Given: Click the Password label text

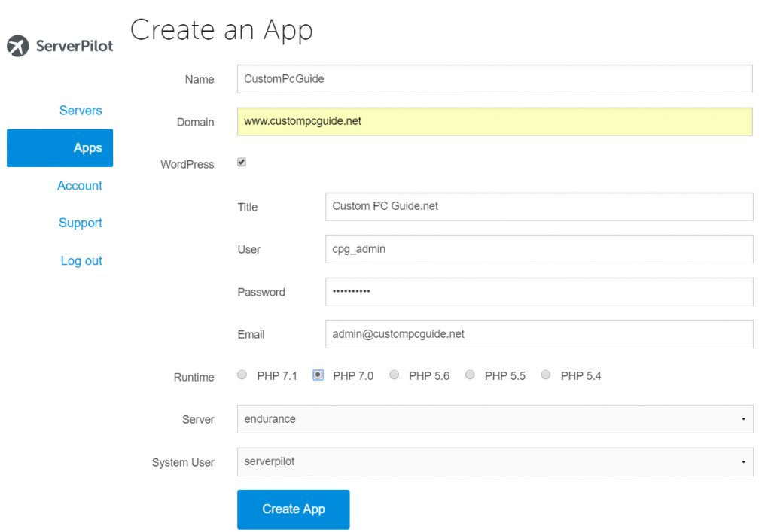Looking at the screenshot, I should click(x=261, y=292).
